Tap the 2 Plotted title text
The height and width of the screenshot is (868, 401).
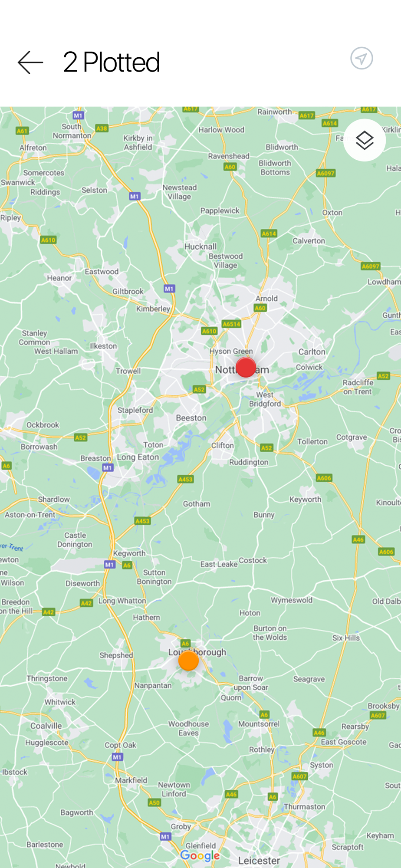(112, 62)
